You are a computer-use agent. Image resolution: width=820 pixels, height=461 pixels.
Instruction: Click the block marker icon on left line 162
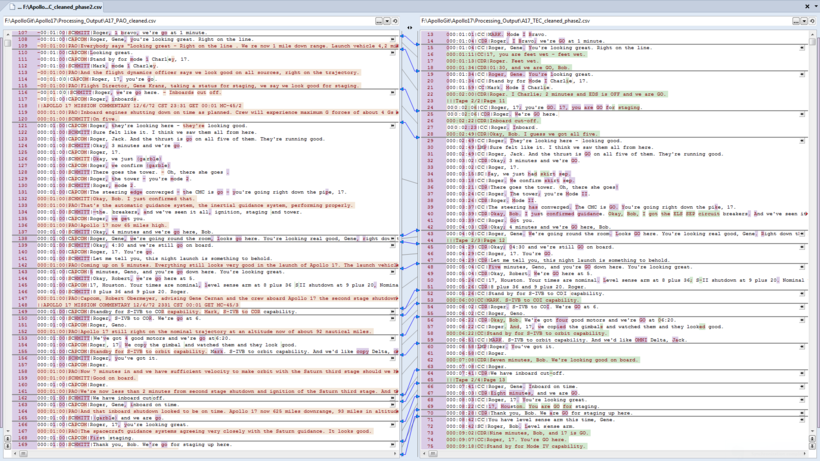point(393,398)
